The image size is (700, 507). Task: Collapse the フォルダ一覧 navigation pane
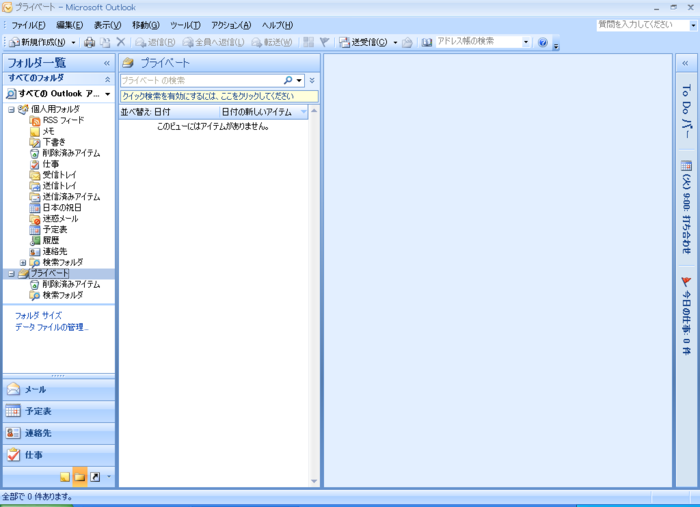coord(107,63)
